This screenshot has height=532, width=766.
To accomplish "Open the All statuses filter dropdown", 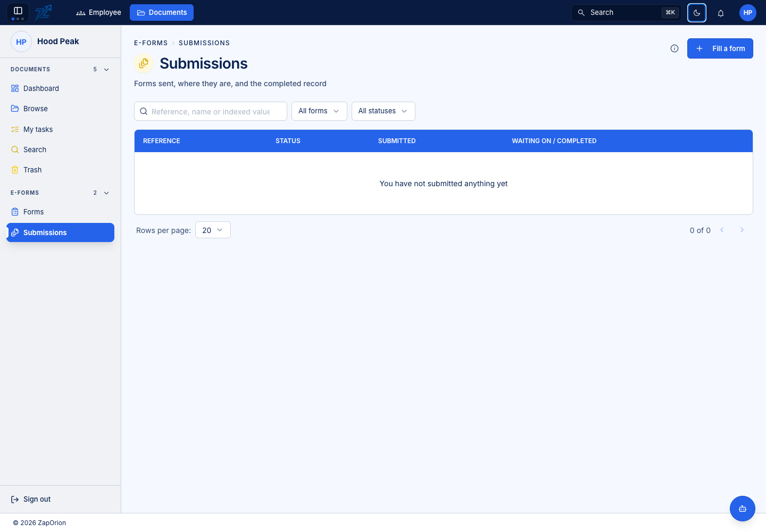I will pyautogui.click(x=384, y=111).
